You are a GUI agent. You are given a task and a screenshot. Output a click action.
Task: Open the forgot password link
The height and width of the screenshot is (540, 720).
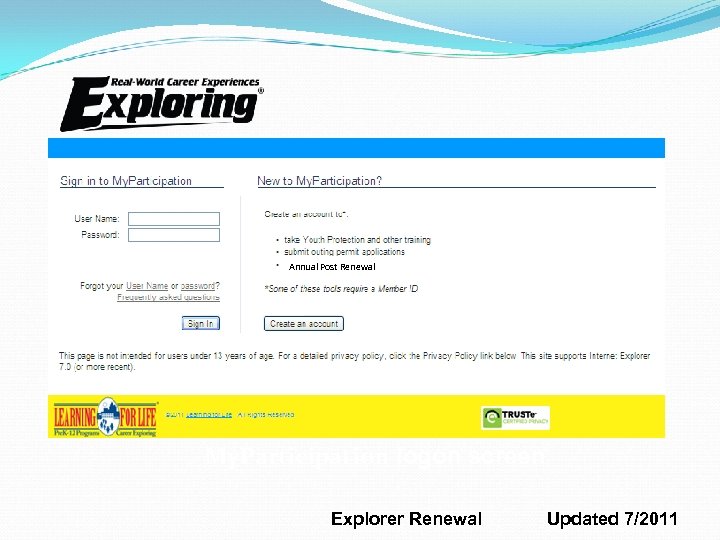pyautogui.click(x=198, y=286)
